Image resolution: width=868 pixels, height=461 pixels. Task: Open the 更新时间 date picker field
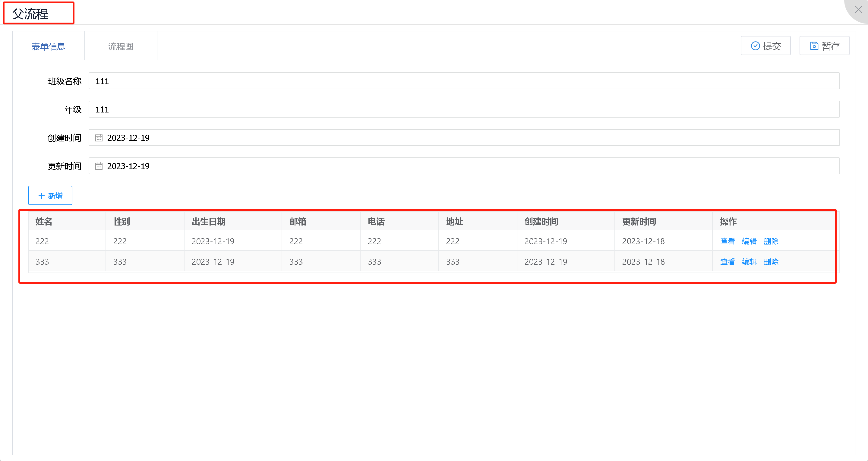point(464,166)
